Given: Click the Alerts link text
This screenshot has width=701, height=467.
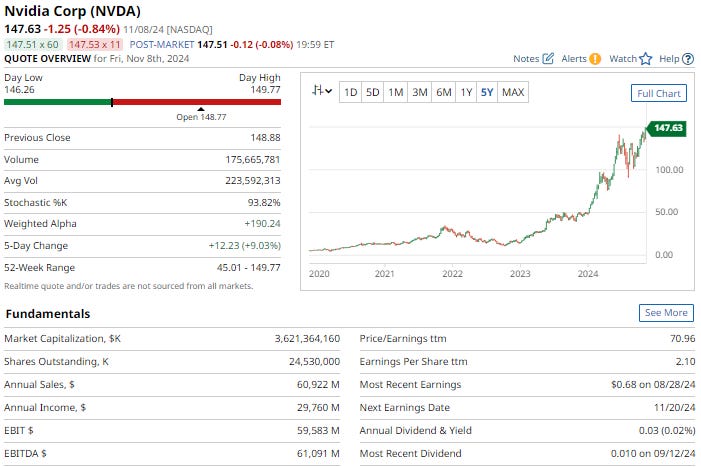Looking at the screenshot, I should (574, 59).
